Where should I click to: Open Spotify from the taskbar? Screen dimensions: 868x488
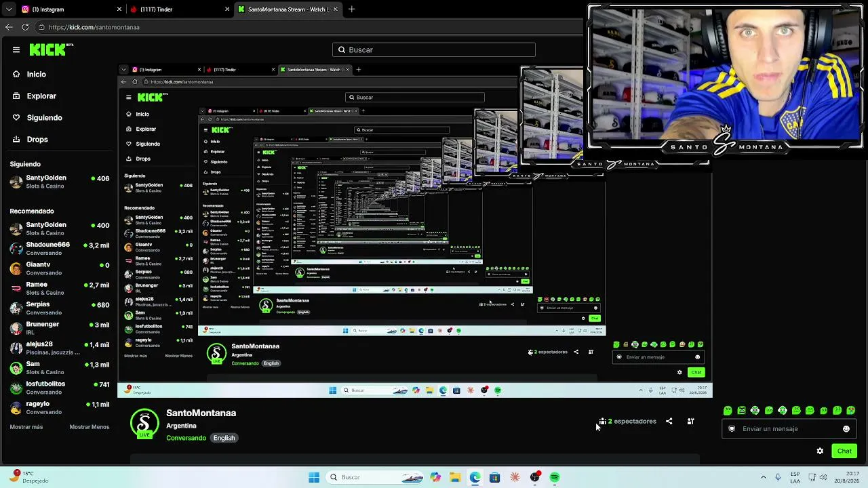pos(555,478)
